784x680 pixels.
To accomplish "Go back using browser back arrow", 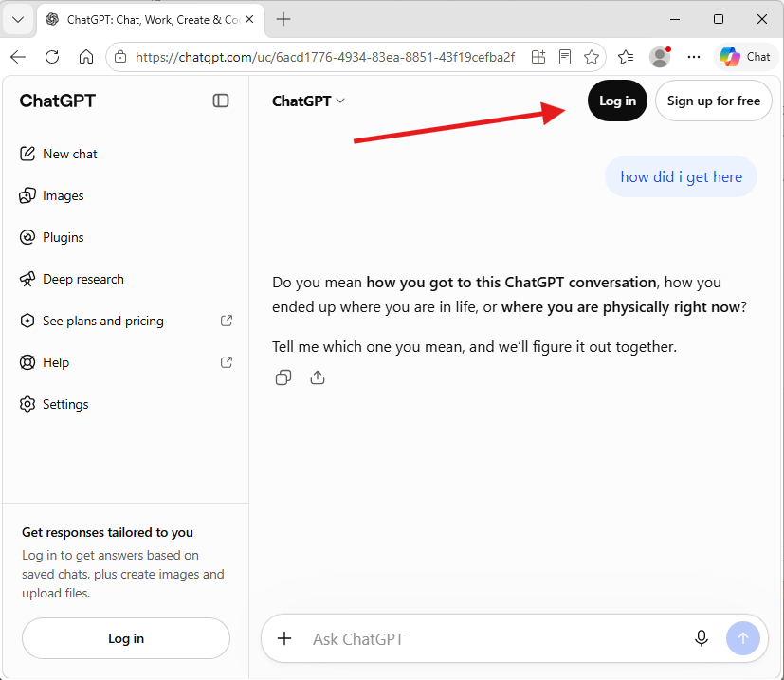I will pyautogui.click(x=18, y=57).
